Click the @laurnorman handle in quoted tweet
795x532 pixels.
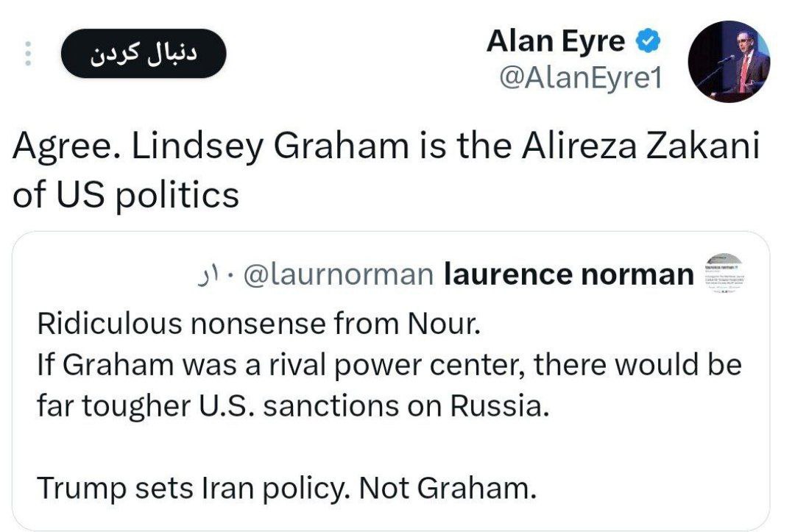[x=336, y=274]
